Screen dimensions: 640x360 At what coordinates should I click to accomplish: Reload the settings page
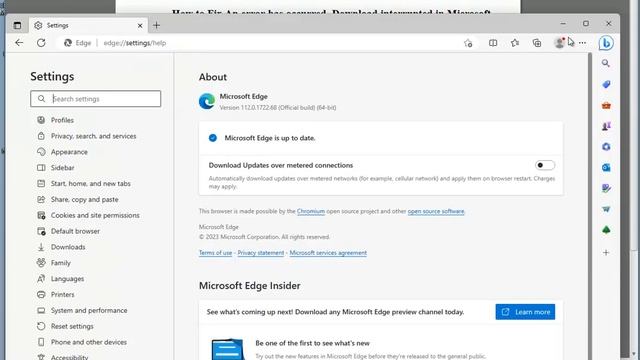(x=41, y=43)
